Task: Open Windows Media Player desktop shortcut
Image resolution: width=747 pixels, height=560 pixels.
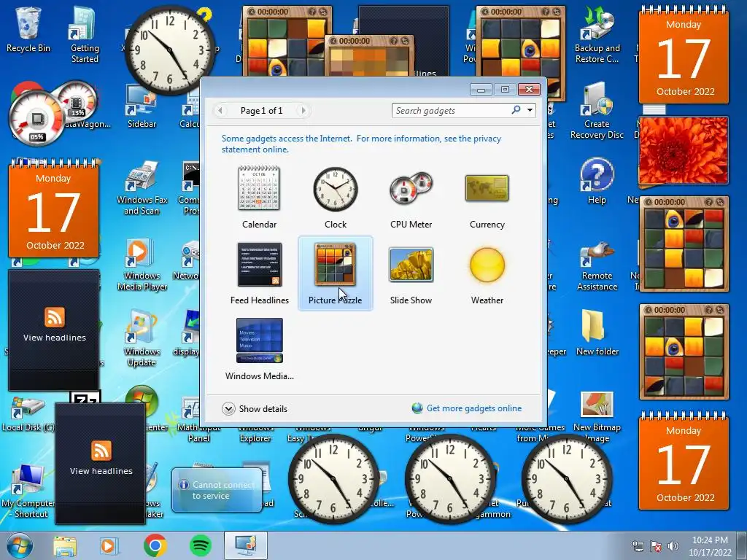Action: (x=142, y=265)
